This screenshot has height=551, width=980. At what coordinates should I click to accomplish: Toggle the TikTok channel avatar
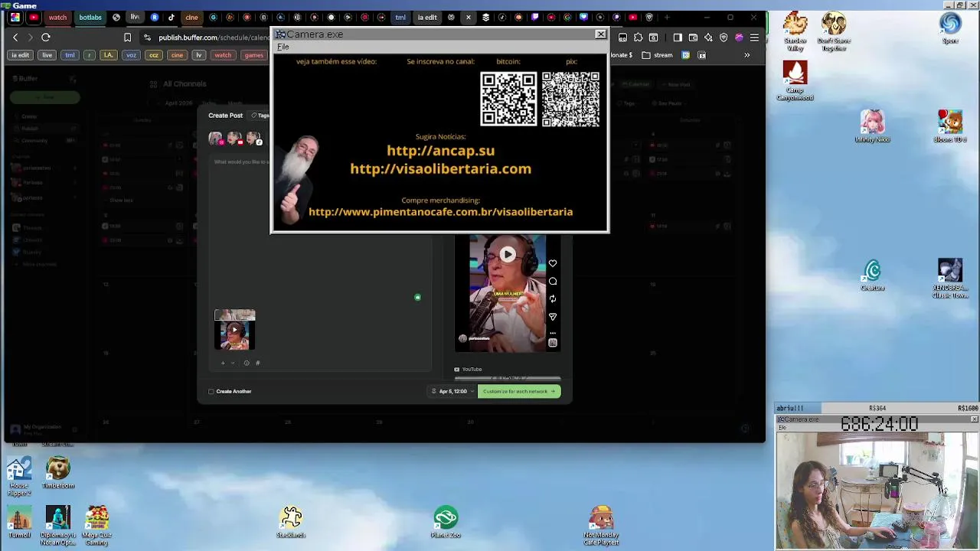253,138
